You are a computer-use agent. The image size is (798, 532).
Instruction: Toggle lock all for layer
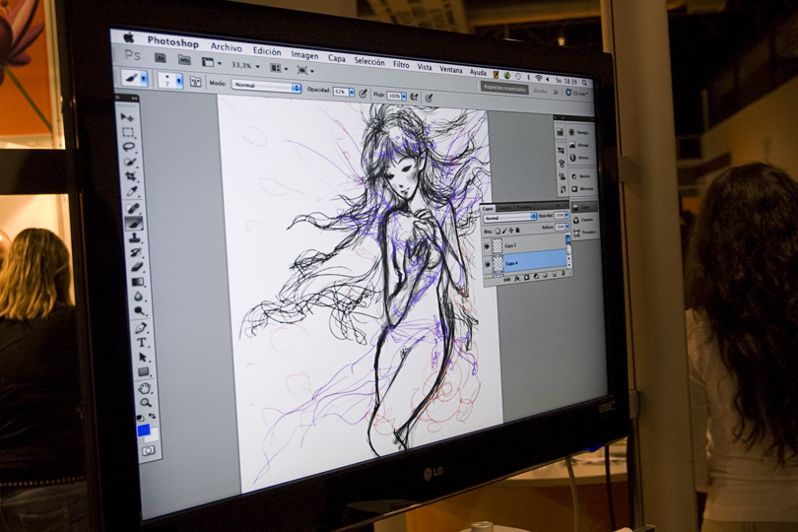click(x=517, y=231)
